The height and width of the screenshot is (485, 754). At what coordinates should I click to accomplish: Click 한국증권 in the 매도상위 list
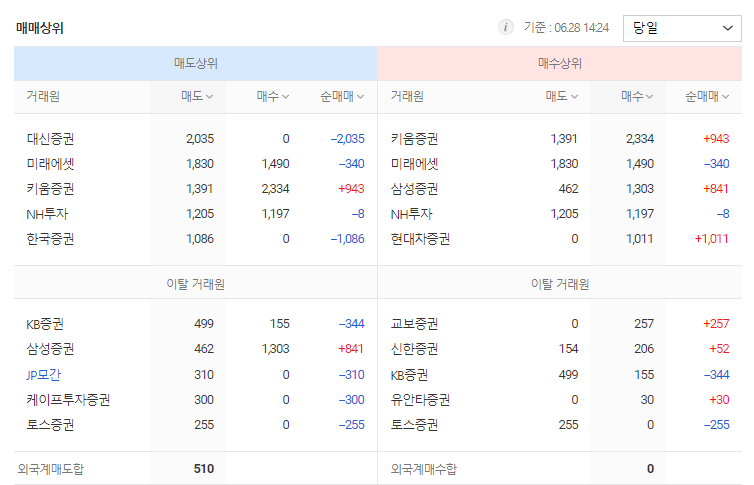(50, 239)
